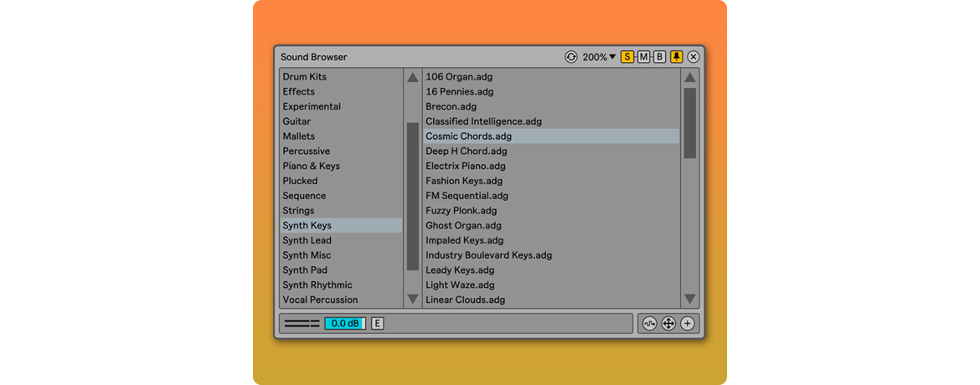This screenshot has height=385, width=980.
Task: Enable the B size button
Action: [659, 57]
